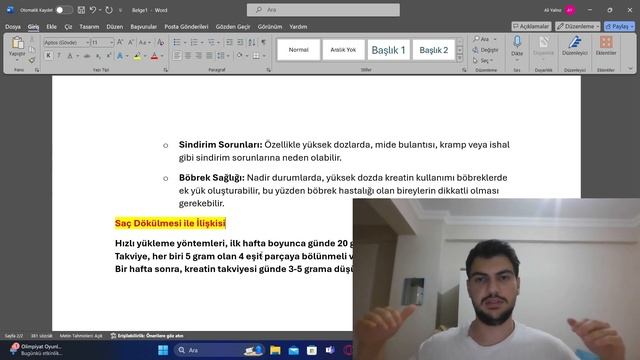Click the Dikte microphone icon
The width and height of the screenshot is (640, 360).
pyautogui.click(x=517, y=42)
